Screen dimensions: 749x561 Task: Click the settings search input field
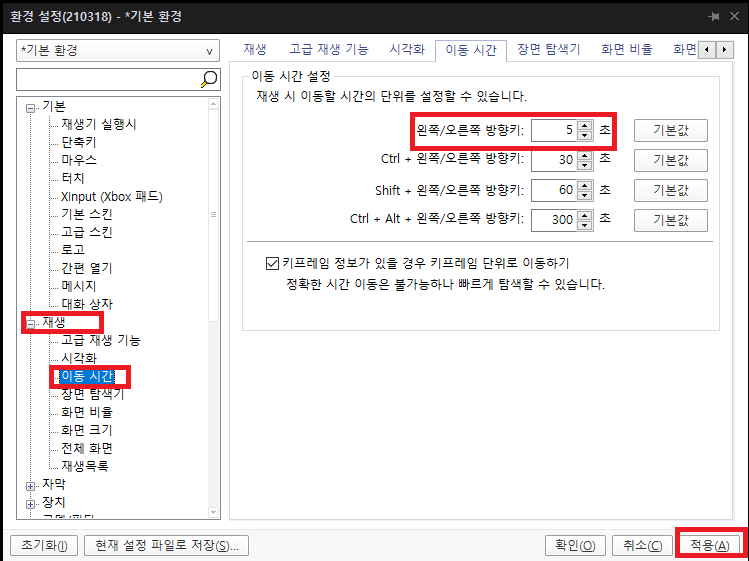point(108,79)
